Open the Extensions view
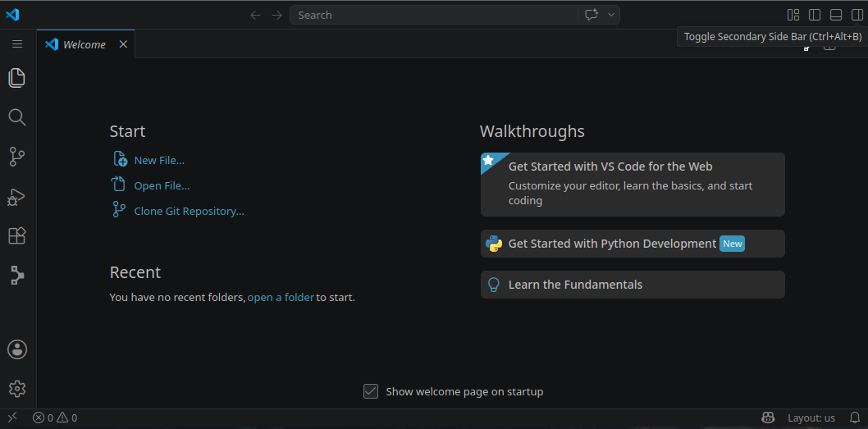The image size is (868, 429). 17,235
